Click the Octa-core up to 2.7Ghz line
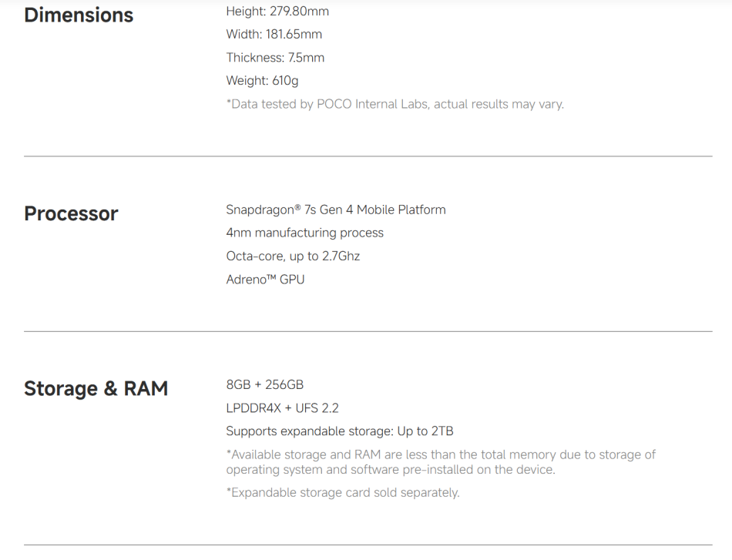The width and height of the screenshot is (732, 560). (293, 256)
